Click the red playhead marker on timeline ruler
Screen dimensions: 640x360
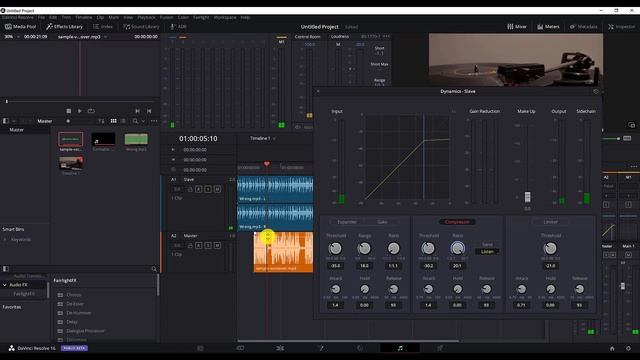pos(267,164)
